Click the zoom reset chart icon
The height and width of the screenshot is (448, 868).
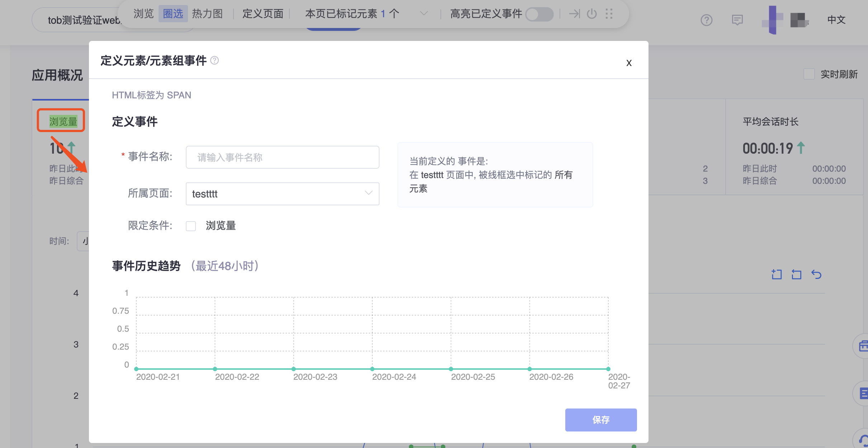point(796,275)
